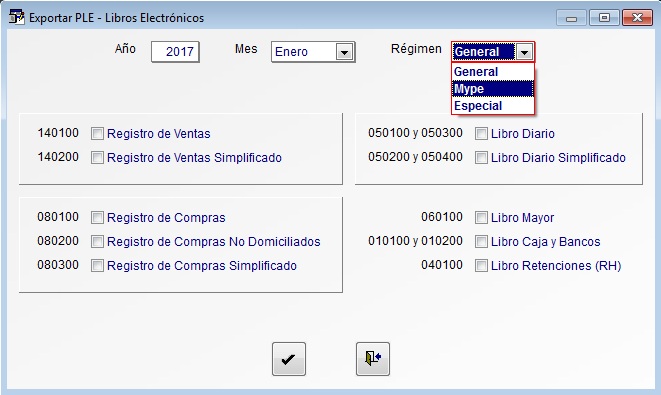
Task: Click the code 080100 text
Action: tap(58, 217)
